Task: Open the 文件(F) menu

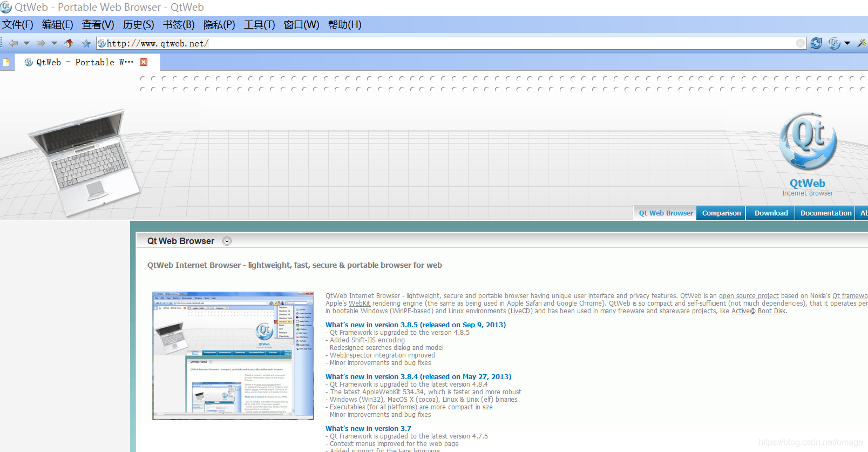Action: click(18, 25)
